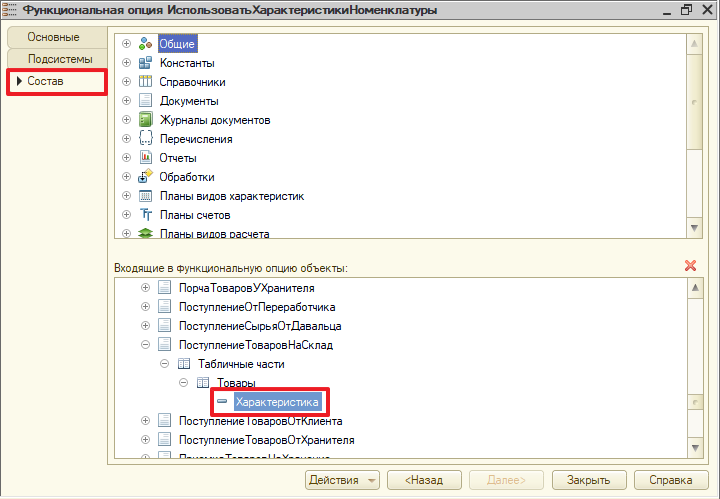Expand the ПоступлениеТоваровОтКлиента node
Image resolution: width=720 pixels, height=499 pixels.
pos(146,421)
